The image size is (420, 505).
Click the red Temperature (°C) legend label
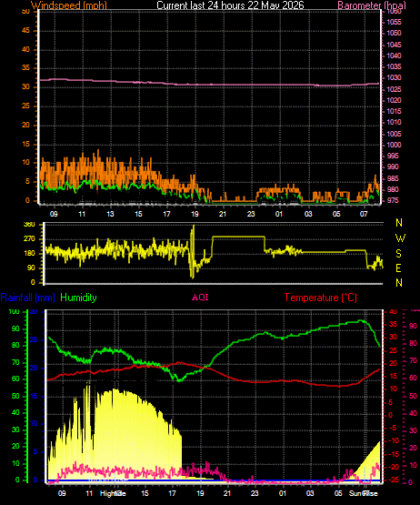point(320,298)
